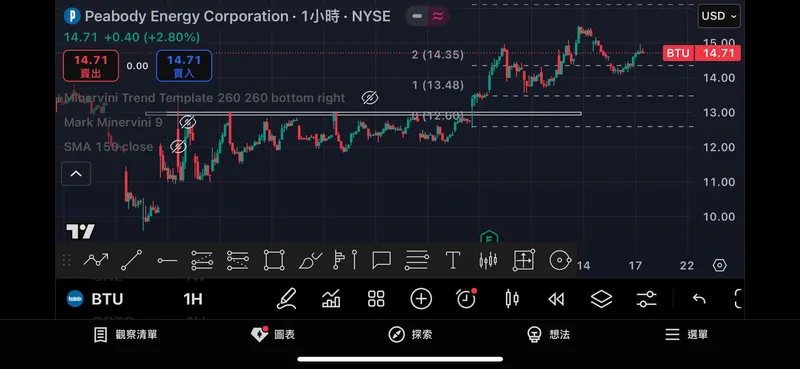Open chart settings sliders icon
The height and width of the screenshot is (369, 800).
[646, 299]
